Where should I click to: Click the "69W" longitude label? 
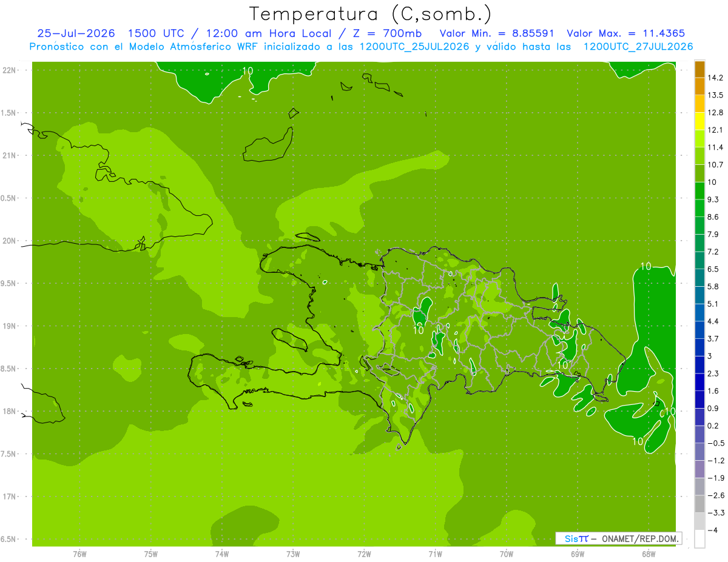(x=577, y=554)
